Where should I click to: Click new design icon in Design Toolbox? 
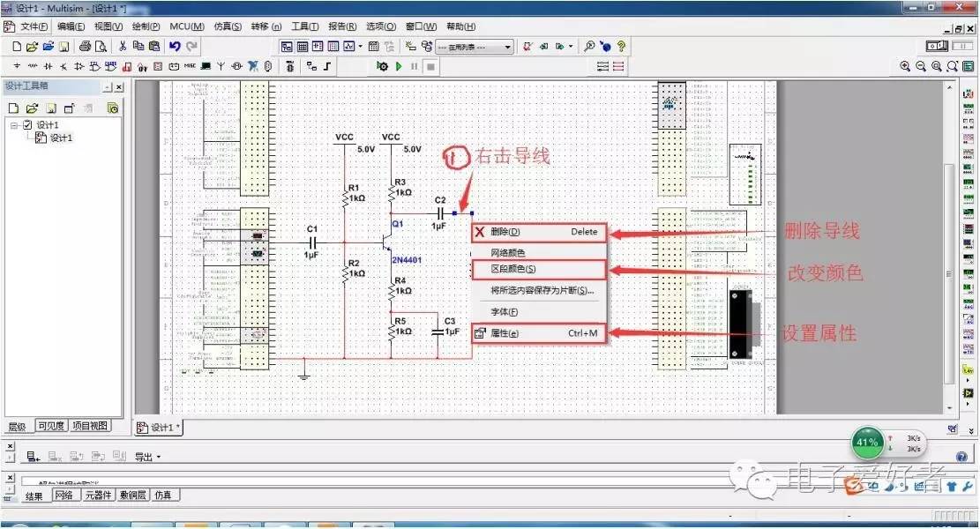tap(13, 108)
